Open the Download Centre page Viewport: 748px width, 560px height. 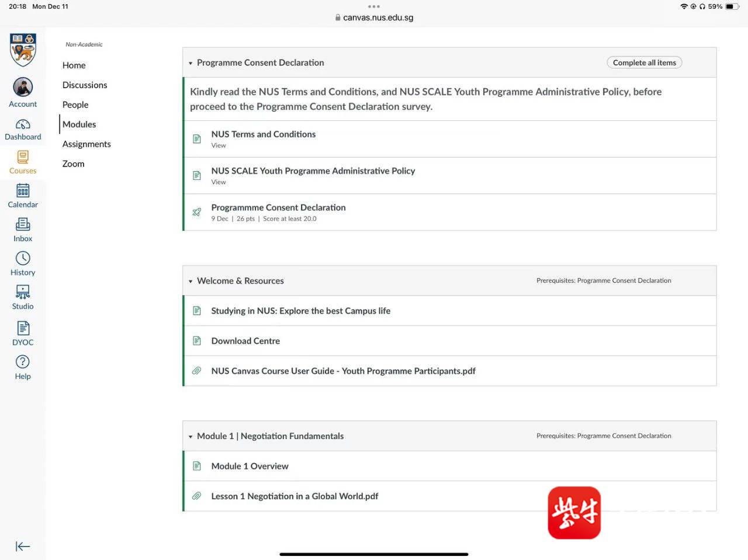coord(245,341)
